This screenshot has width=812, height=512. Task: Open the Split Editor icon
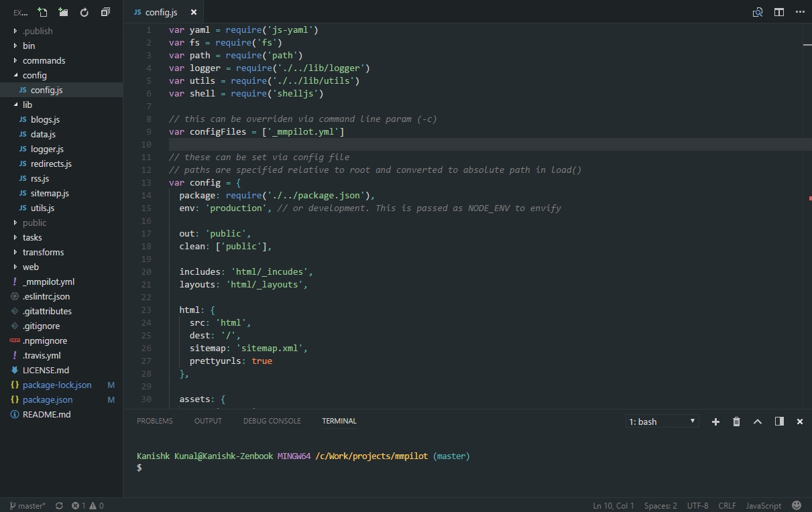coord(778,11)
